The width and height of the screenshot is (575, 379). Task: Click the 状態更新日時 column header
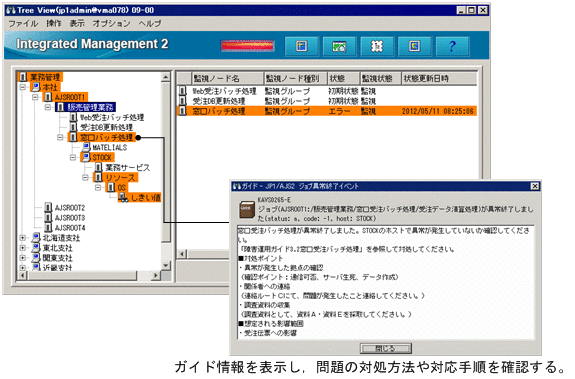pos(439,78)
